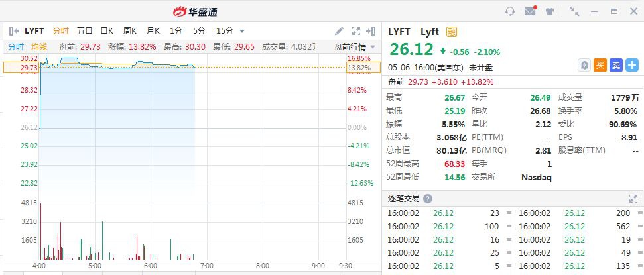Switch to 日K chart tab
This screenshot has width=644, height=275.
point(107,30)
